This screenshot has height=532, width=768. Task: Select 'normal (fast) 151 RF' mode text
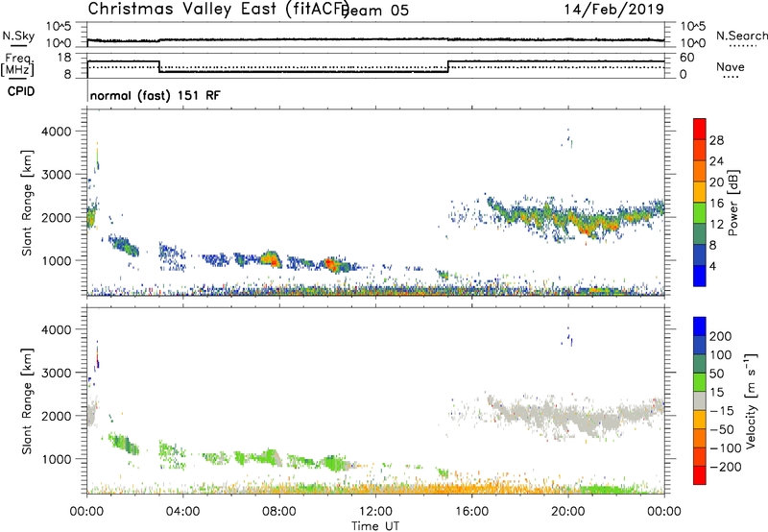156,95
